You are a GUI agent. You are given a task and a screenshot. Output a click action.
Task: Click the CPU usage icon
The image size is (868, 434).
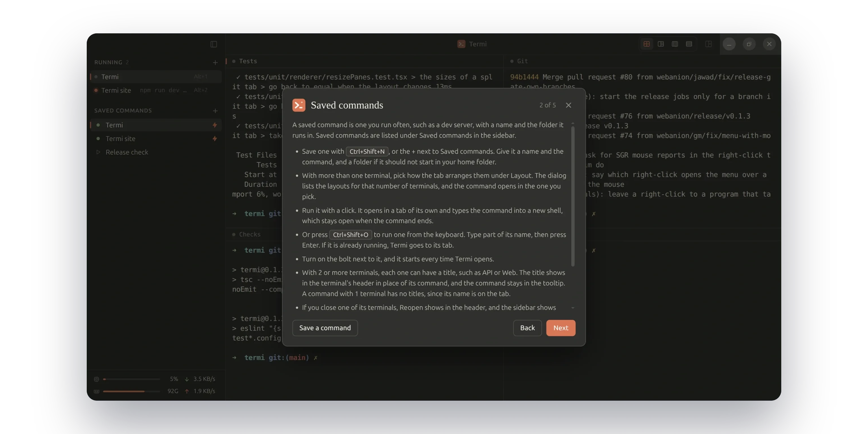[x=96, y=379]
